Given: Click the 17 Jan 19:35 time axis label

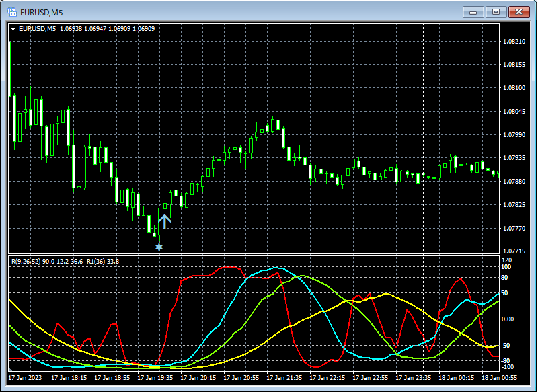Looking at the screenshot, I should click(x=155, y=378).
